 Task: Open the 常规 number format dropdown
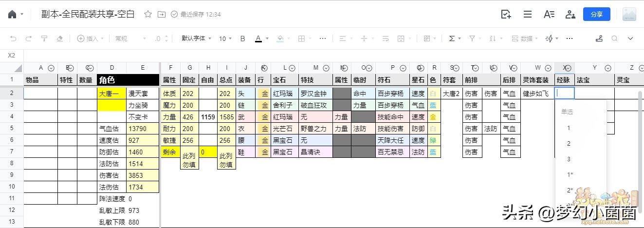click(x=130, y=38)
